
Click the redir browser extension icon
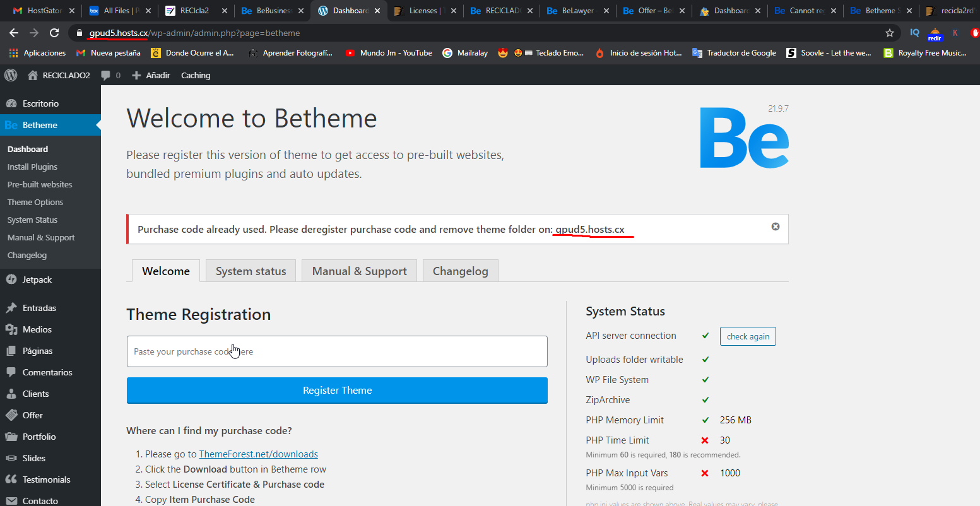click(x=935, y=33)
